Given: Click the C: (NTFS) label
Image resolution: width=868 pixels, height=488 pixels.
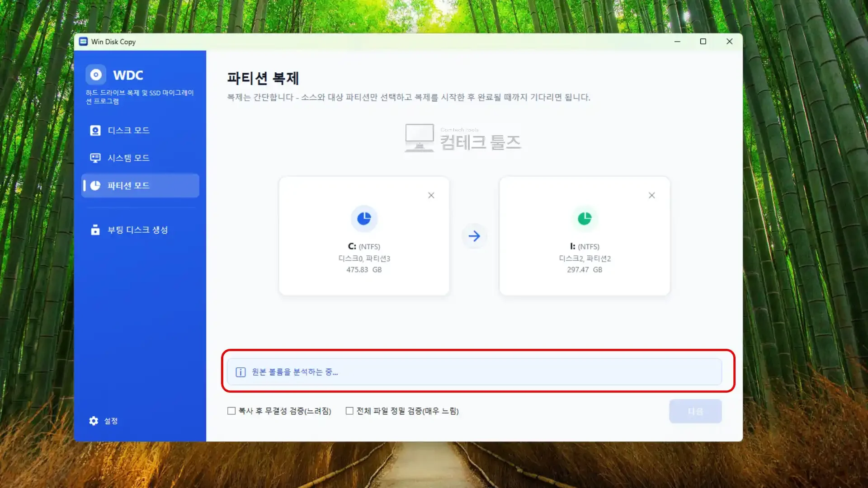Looking at the screenshot, I should [x=364, y=247].
